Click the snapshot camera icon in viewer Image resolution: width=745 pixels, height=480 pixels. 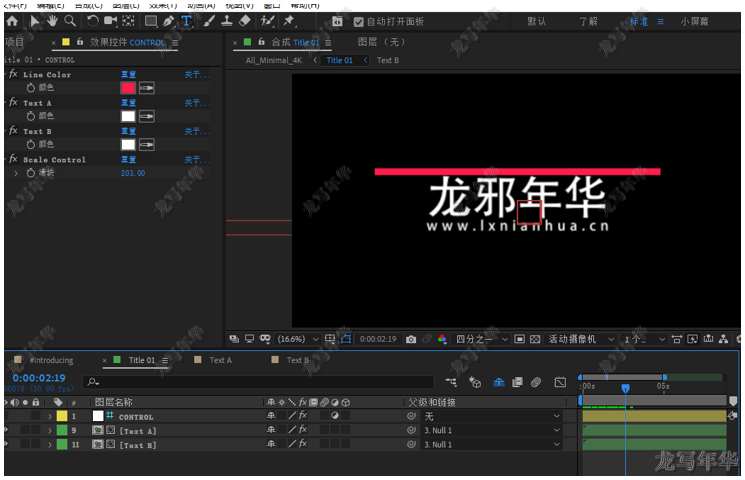click(411, 339)
